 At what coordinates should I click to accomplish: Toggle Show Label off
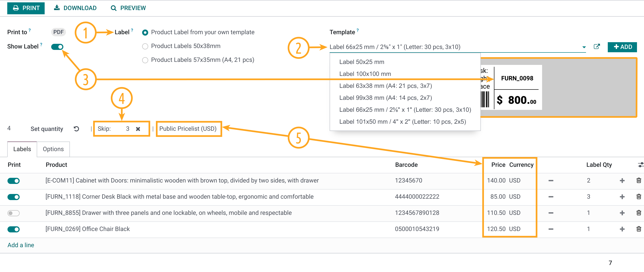click(x=57, y=47)
